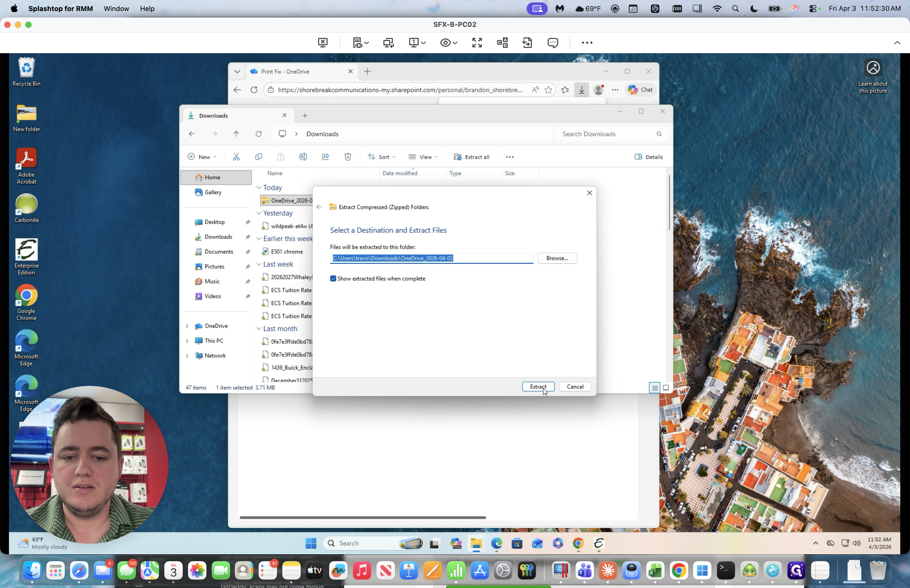This screenshot has width=910, height=588.
Task: Click the Share icon in Explorer toolbar
Action: [x=325, y=157]
